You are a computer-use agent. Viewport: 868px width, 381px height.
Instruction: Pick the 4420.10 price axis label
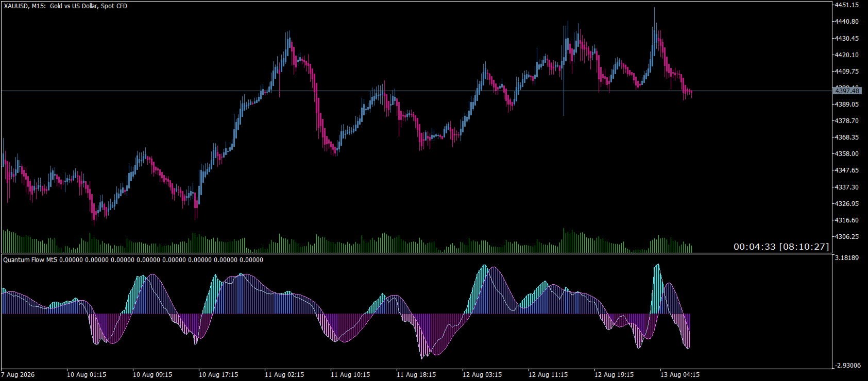point(847,55)
